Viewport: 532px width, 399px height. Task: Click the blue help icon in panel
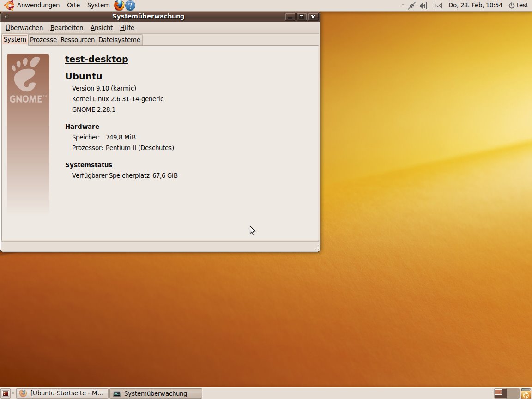click(x=130, y=6)
